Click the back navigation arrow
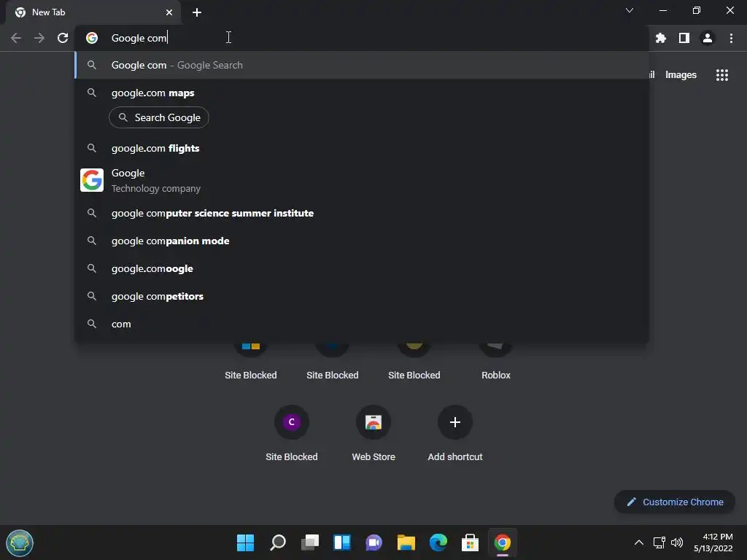The width and height of the screenshot is (747, 560). [16, 38]
